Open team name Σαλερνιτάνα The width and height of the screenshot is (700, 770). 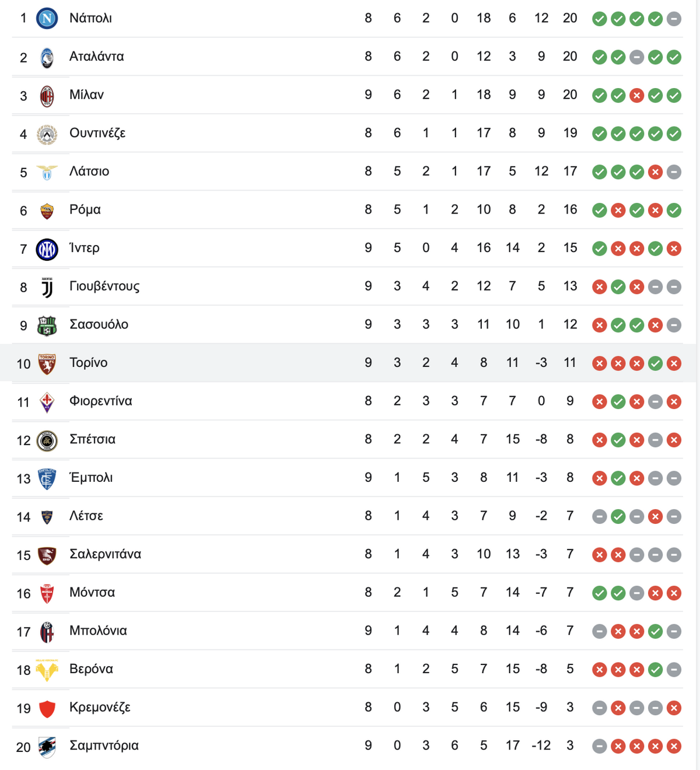point(105,554)
